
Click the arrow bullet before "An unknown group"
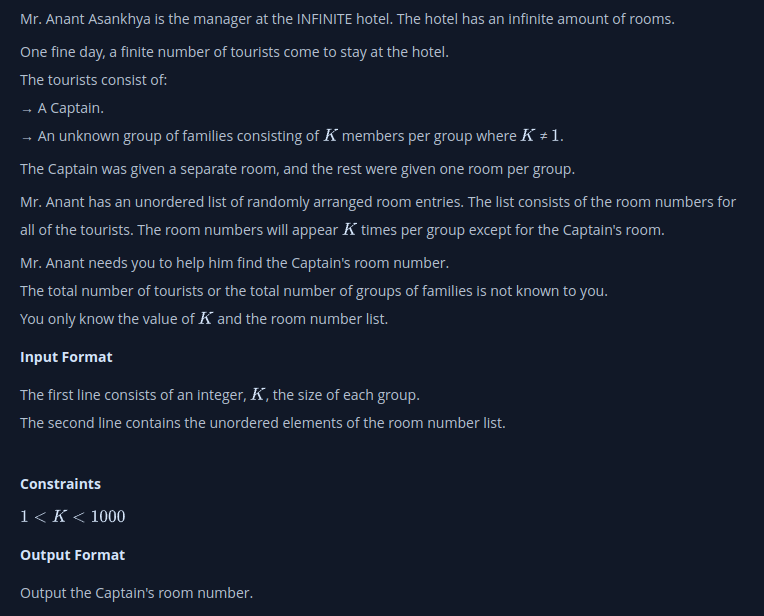click(26, 137)
